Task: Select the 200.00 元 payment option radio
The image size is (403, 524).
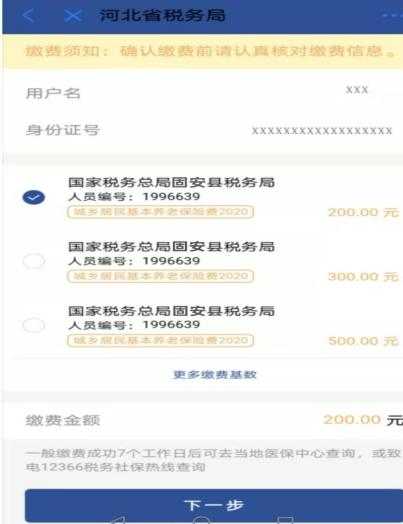Action: coord(34,197)
